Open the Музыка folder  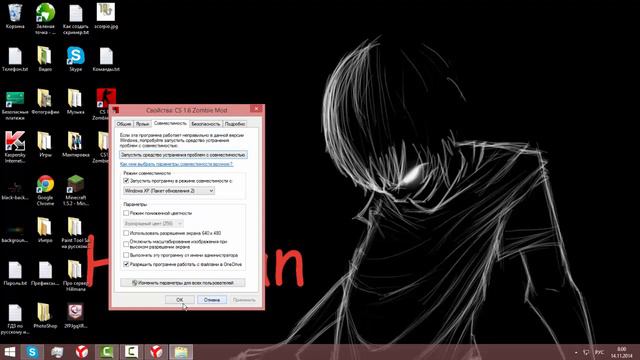(x=75, y=98)
